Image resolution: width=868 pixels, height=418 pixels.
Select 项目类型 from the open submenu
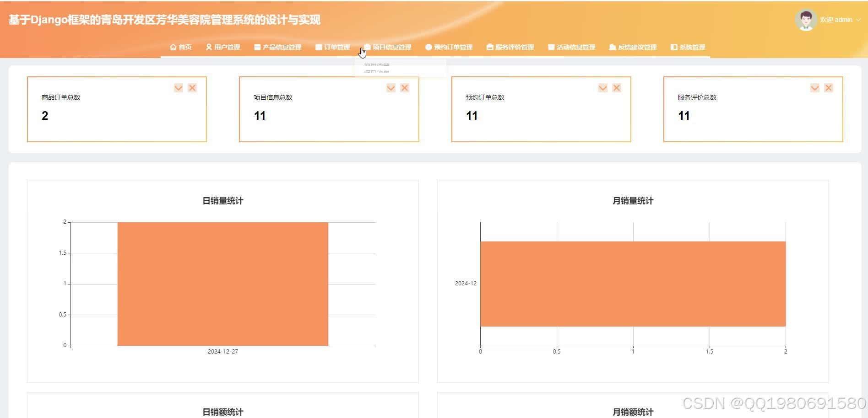pyautogui.click(x=376, y=64)
